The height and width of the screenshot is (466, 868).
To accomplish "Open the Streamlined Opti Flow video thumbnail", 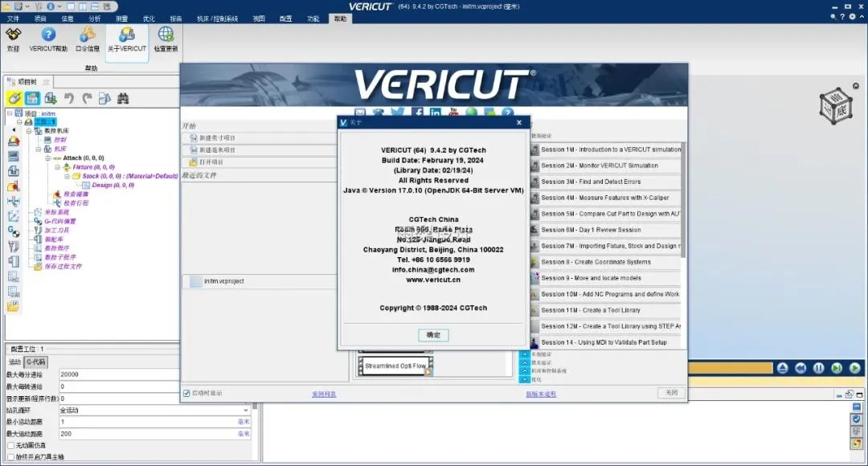I will tap(395, 366).
